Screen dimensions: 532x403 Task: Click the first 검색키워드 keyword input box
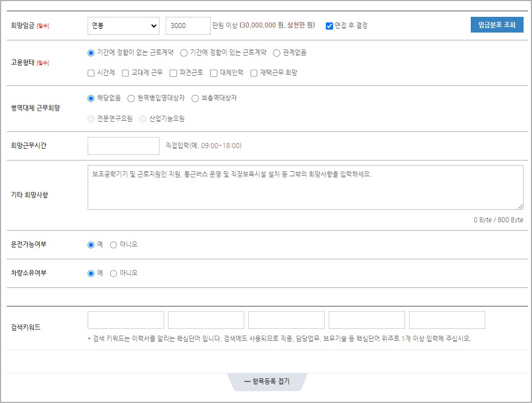125,319
